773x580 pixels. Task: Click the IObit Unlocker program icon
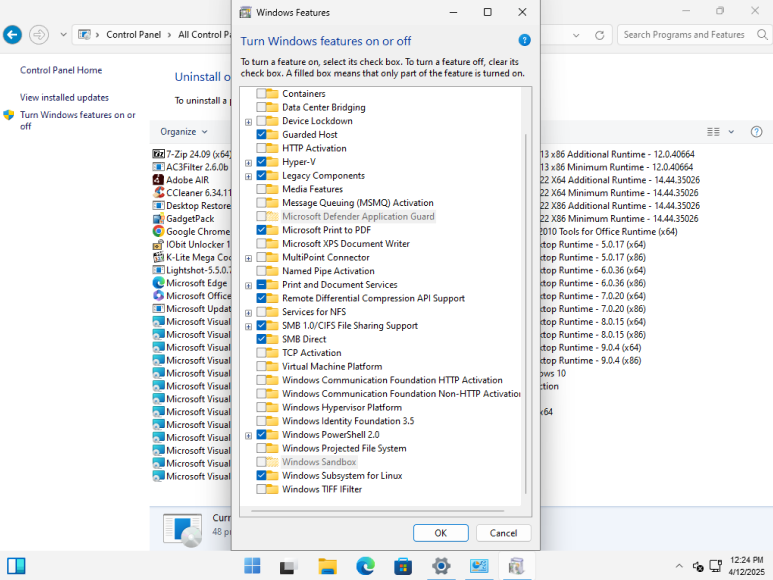tap(158, 244)
